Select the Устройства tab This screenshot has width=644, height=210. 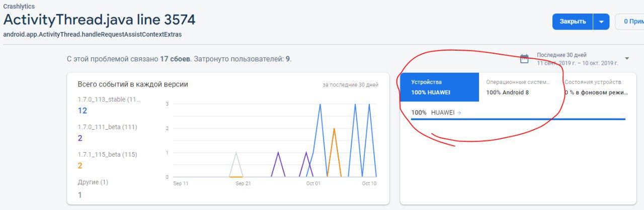point(439,87)
